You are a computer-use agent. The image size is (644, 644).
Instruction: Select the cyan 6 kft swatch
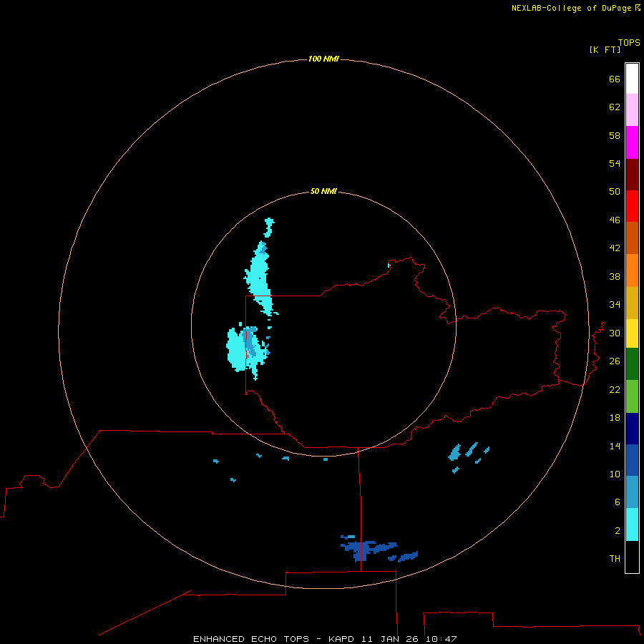632,525
